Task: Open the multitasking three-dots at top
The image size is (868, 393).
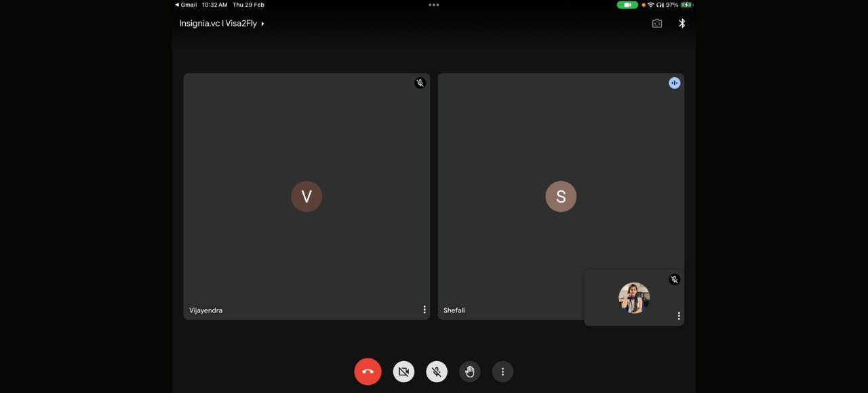Action: click(x=434, y=5)
